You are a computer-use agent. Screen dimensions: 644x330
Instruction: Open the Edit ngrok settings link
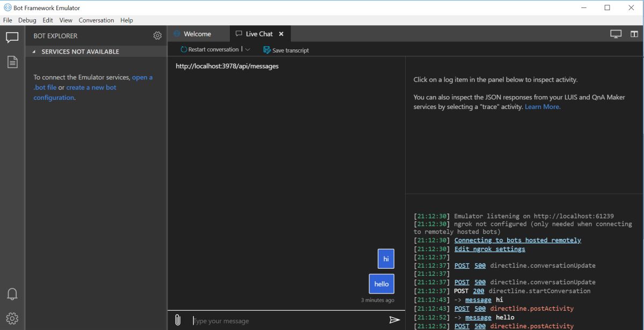(x=489, y=249)
